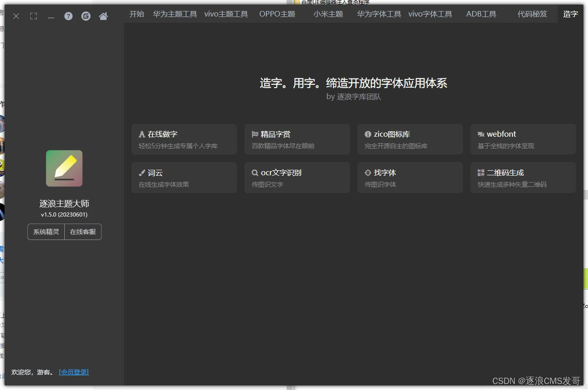Click the A icon beside 在线做字
This screenshot has width=588, height=390.
142,134
